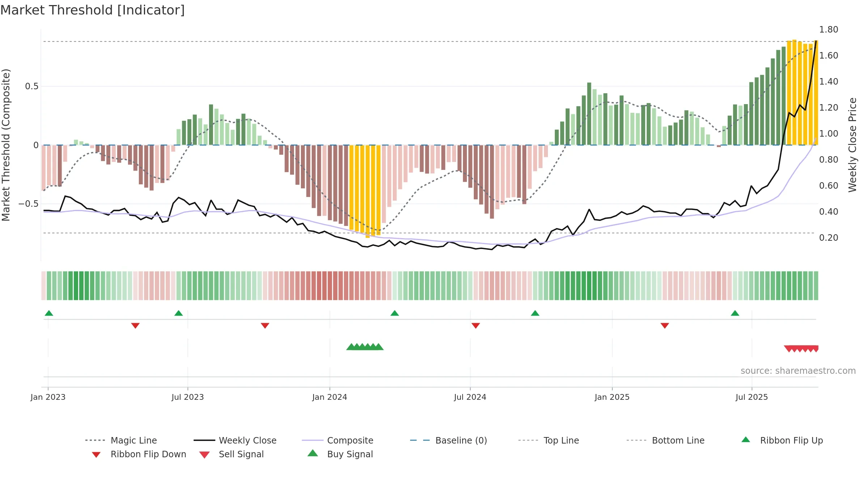Click the Jul 2023 axis label
This screenshot has width=868, height=488.
coord(188,397)
